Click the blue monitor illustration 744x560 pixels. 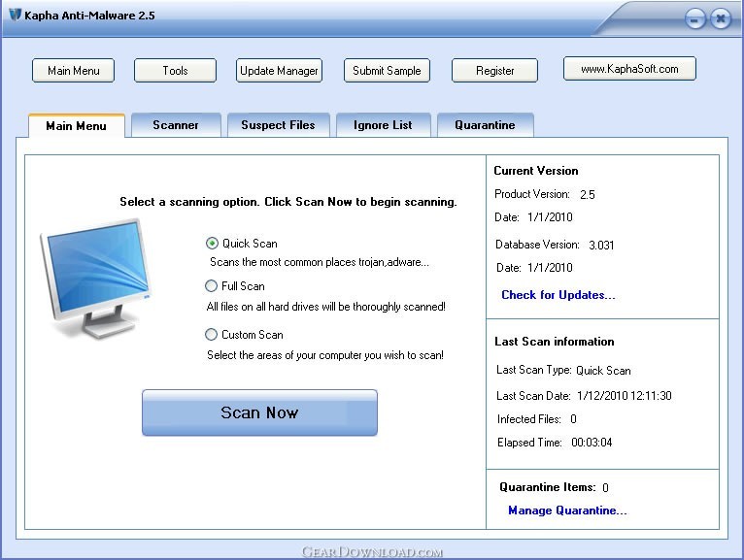(x=96, y=279)
